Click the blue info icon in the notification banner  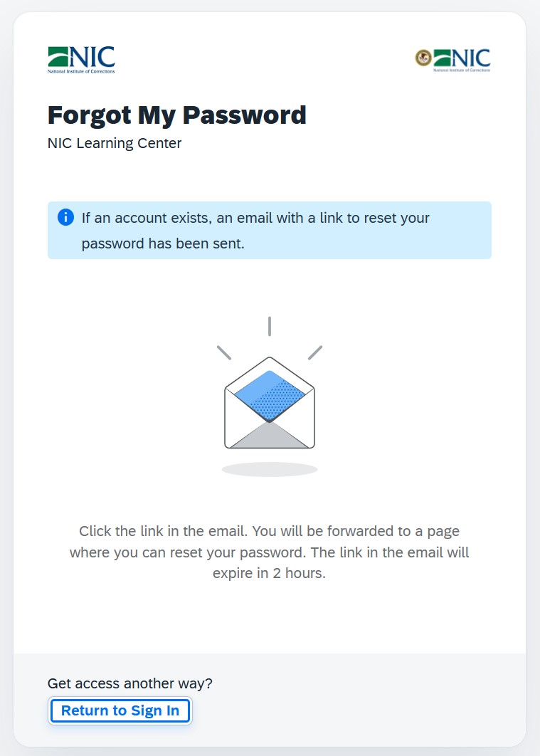pos(65,217)
